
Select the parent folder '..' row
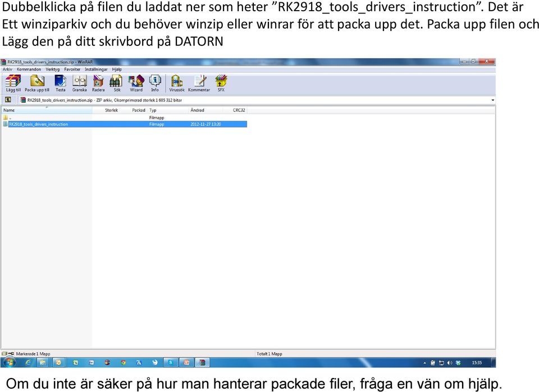[x=125, y=118]
